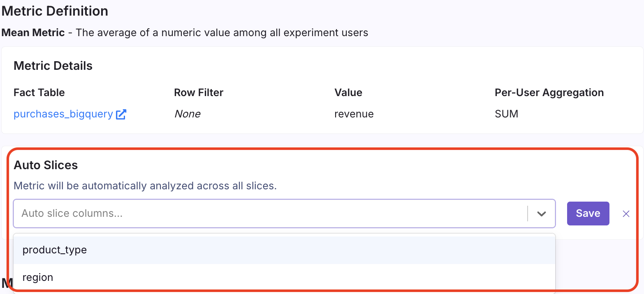Click the auto slices description sentence
The height and width of the screenshot is (294, 644).
(x=145, y=186)
